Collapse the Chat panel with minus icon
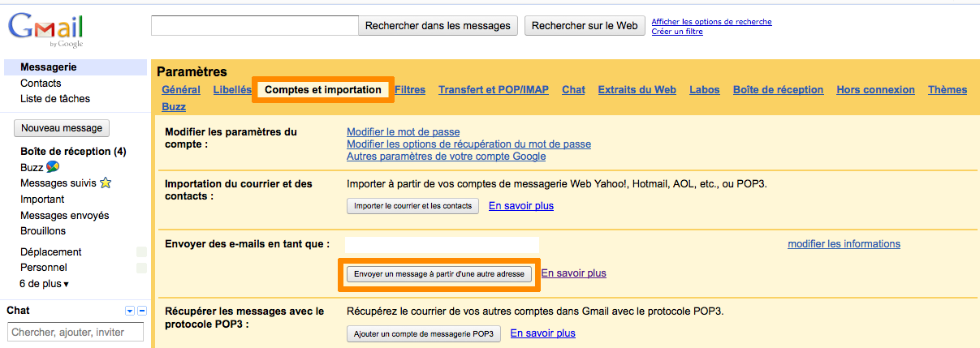Screen dimensions: 980x348 coord(142,311)
